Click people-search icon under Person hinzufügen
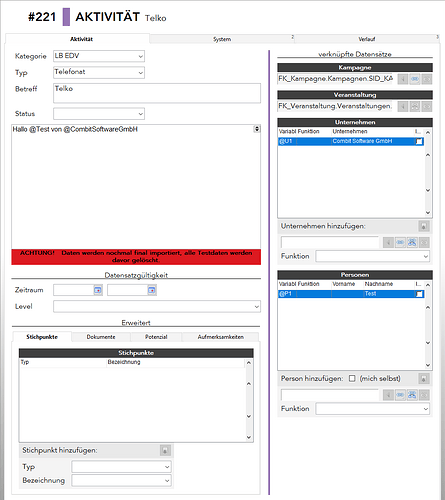Viewport: 445px width, 500px height. tap(412, 395)
